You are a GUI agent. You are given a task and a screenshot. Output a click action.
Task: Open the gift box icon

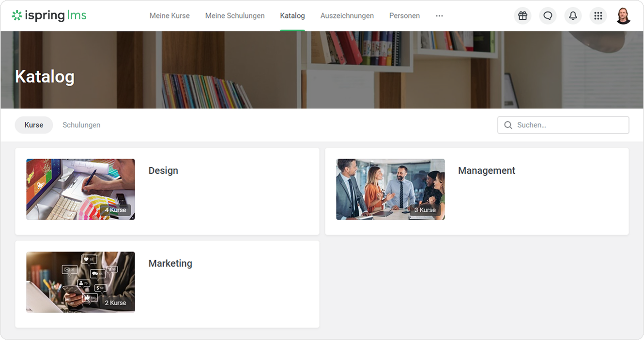tap(522, 16)
